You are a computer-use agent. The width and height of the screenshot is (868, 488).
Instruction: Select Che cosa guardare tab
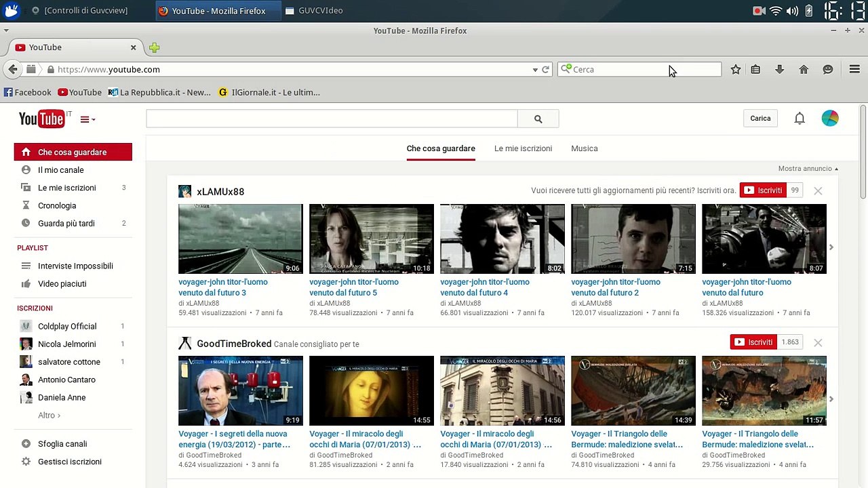coord(441,148)
